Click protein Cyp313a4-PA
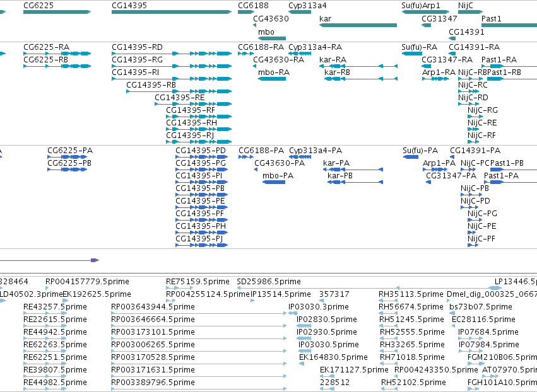Screen dimensions: 537x392 click(x=316, y=151)
